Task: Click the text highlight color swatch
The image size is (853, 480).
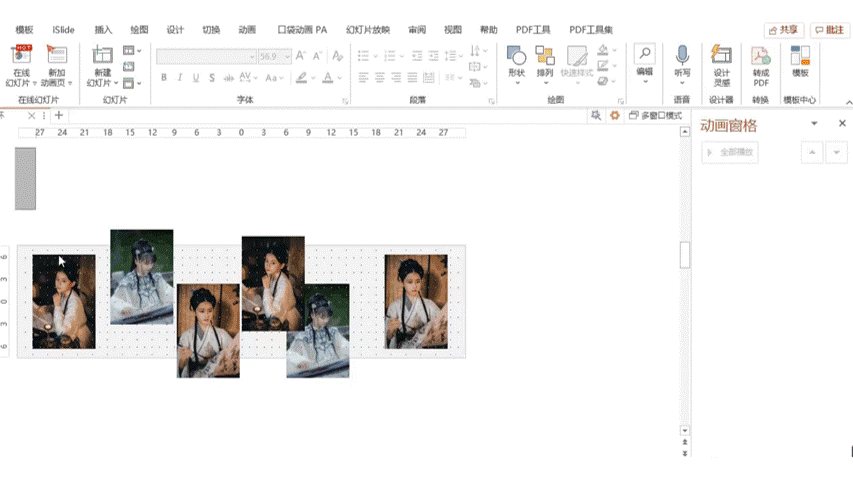Action: point(301,78)
